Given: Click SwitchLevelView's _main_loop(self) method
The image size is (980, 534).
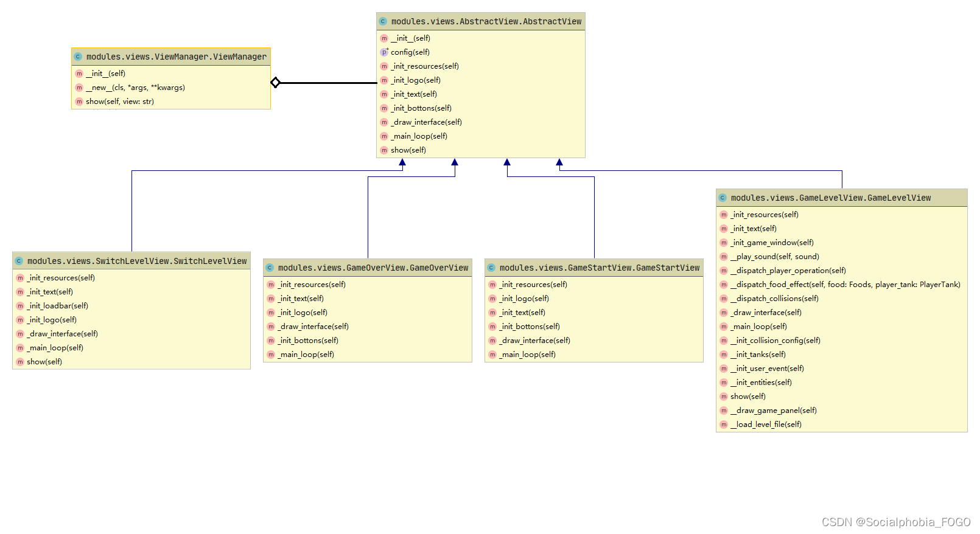Looking at the screenshot, I should (x=55, y=348).
